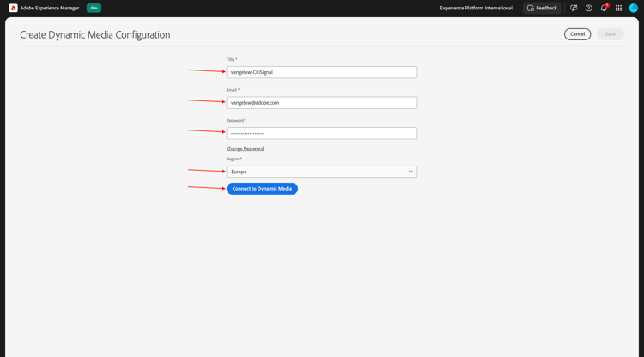Image resolution: width=644 pixels, height=357 pixels.
Task: Click the Email field label
Action: [x=233, y=90]
